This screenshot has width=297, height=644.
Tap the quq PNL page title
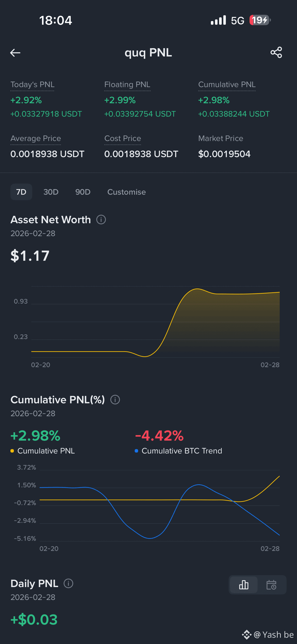[x=148, y=53]
